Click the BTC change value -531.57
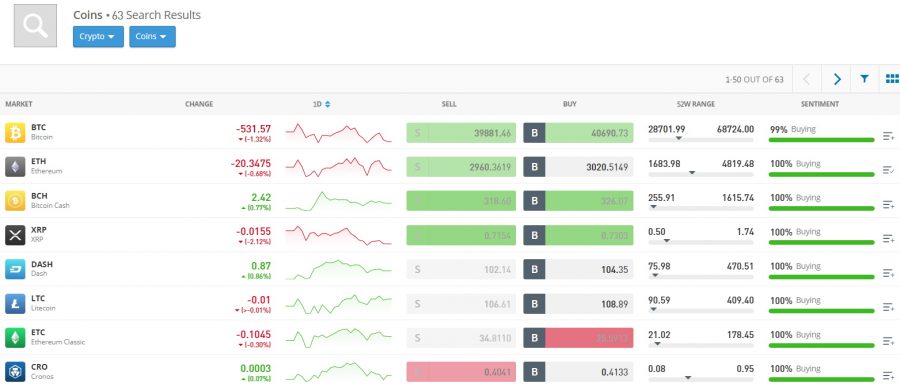Image resolution: width=900 pixels, height=387 pixels. [x=253, y=129]
